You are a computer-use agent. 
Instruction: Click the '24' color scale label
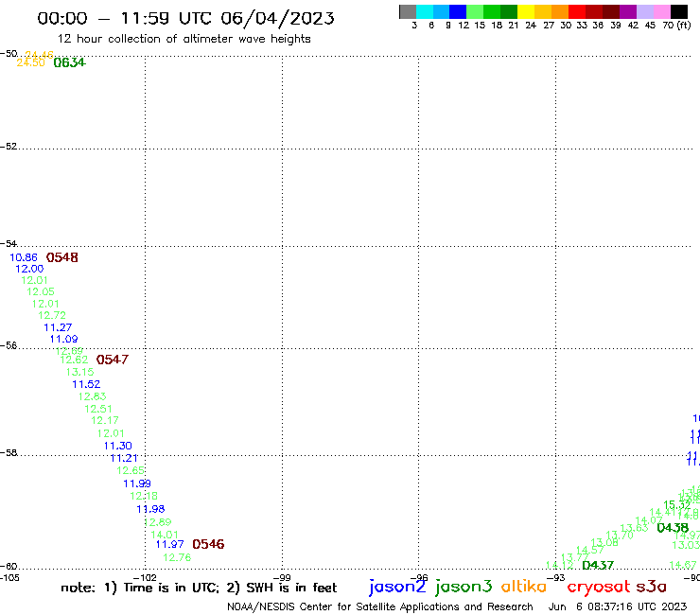(x=531, y=25)
